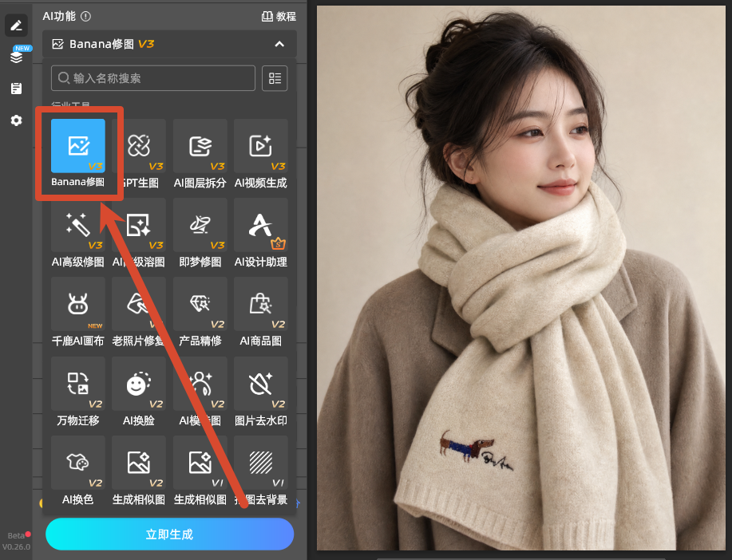732x560 pixels.
Task: Open the AI换脸 face swap tool
Action: click(139, 384)
